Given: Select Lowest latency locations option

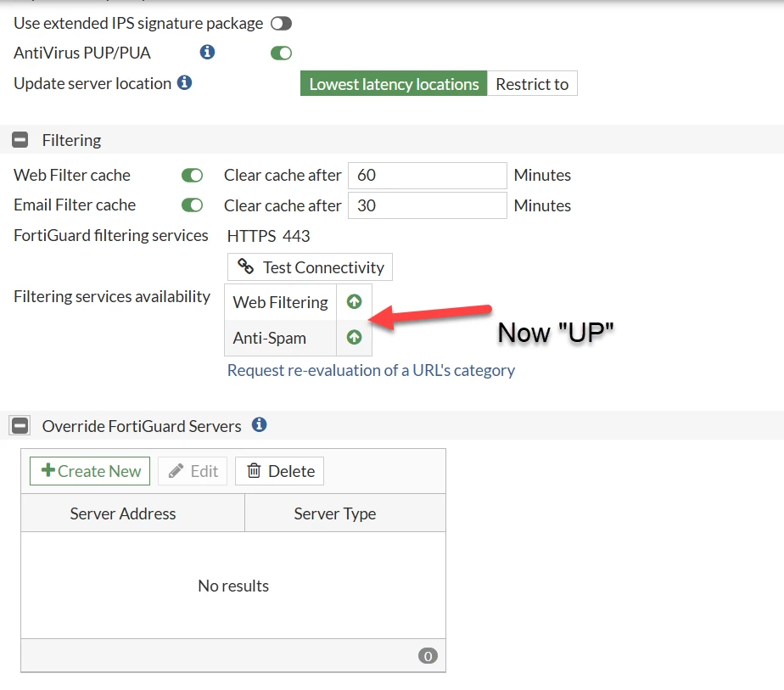Looking at the screenshot, I should click(394, 83).
